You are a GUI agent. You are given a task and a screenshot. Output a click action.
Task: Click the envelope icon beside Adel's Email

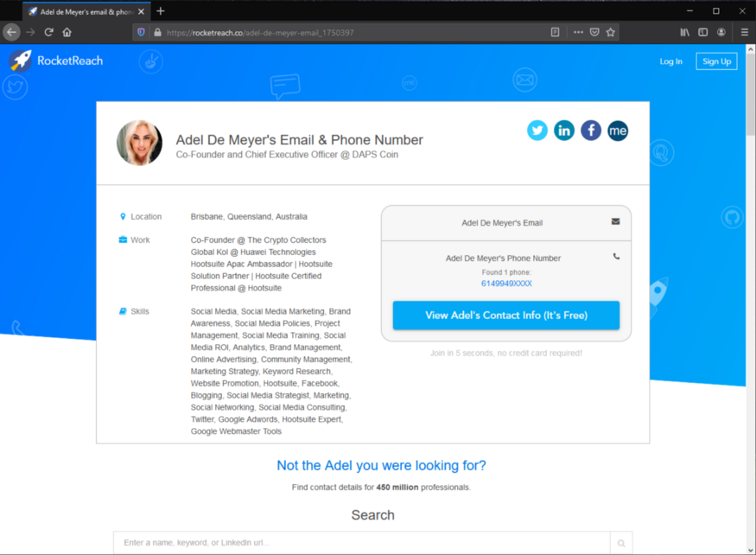click(x=616, y=221)
